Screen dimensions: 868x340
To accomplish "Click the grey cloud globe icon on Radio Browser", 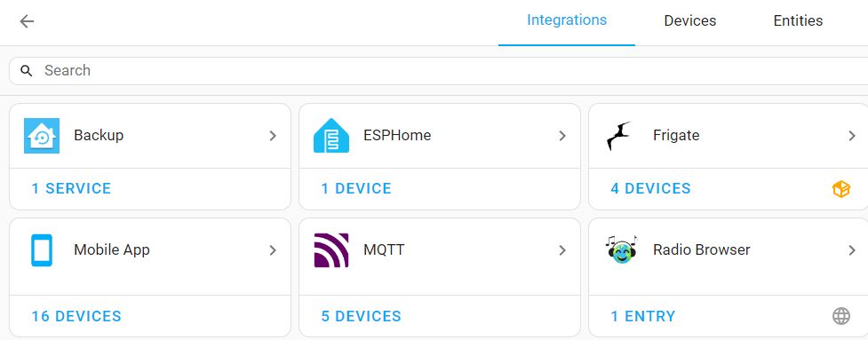I will pos(840,316).
